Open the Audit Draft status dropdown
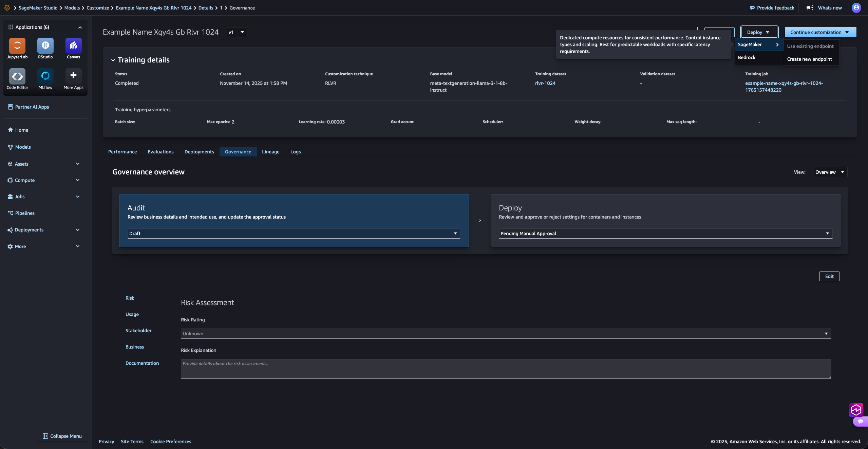Screen dimensions: 868x449 click(294, 233)
